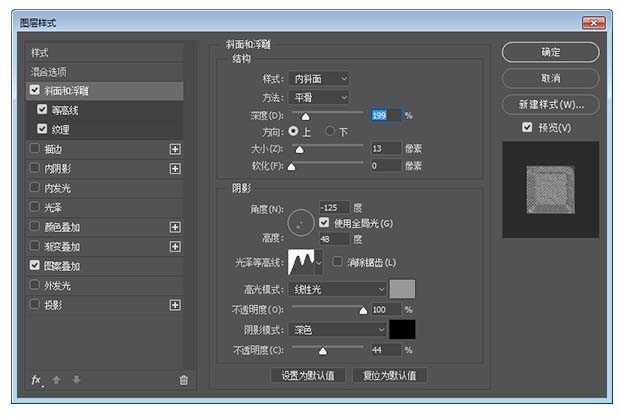Uncheck the 纹理 checkbox
Screen dimensions: 620x419
click(x=42, y=129)
